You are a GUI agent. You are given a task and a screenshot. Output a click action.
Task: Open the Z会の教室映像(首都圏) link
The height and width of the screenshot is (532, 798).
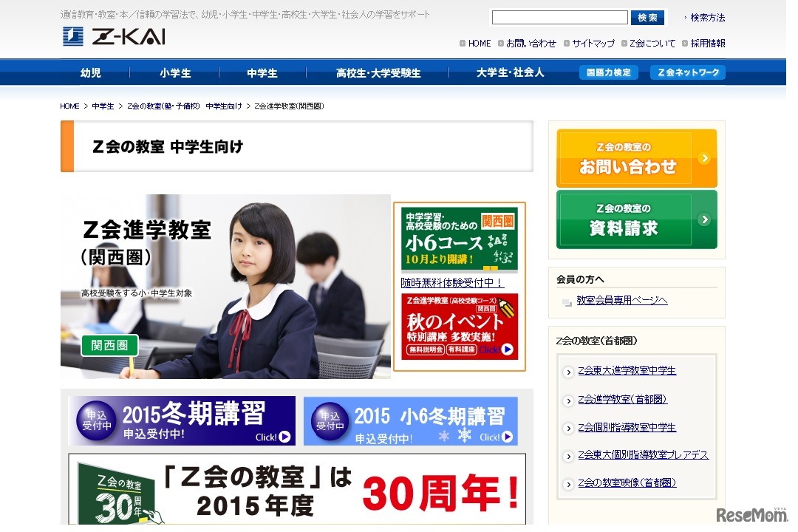click(x=627, y=482)
